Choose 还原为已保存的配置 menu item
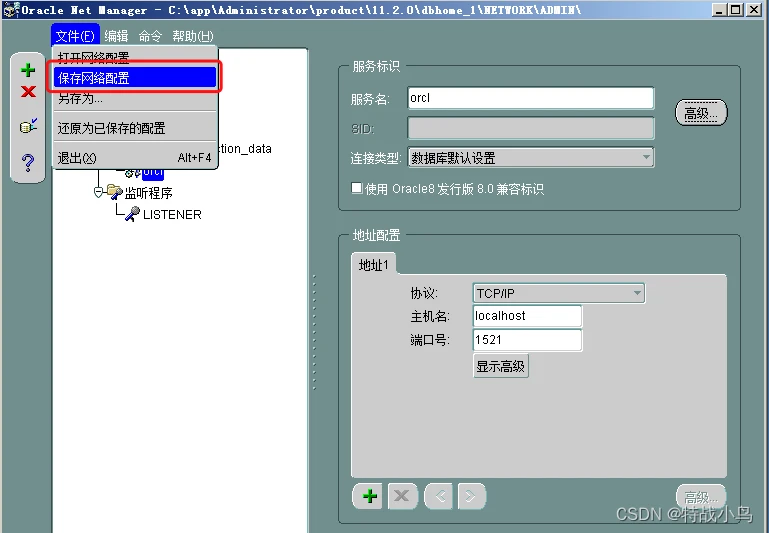Screen dimensions: 769x533 coord(135,128)
